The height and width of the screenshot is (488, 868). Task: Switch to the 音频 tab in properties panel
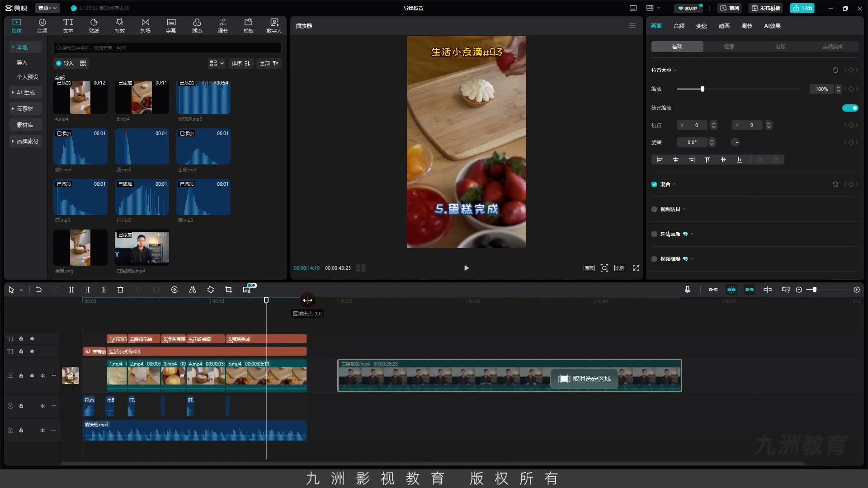[x=679, y=26]
